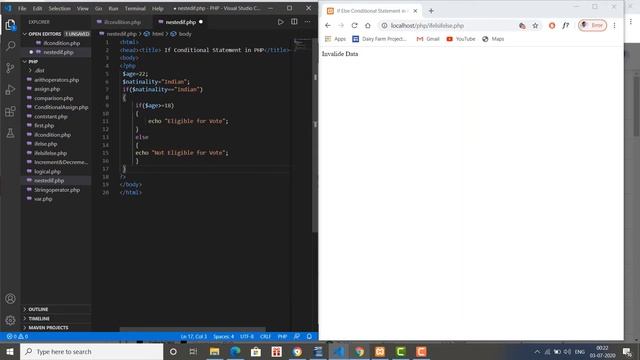This screenshot has width=640, height=360.
Task: Go to the Chrome home page icon
Action: click(x=368, y=25)
